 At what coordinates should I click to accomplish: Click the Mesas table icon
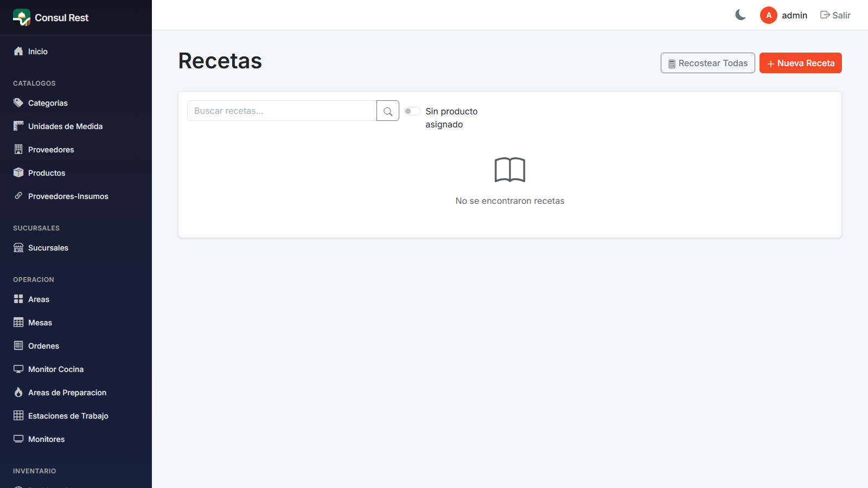point(18,322)
